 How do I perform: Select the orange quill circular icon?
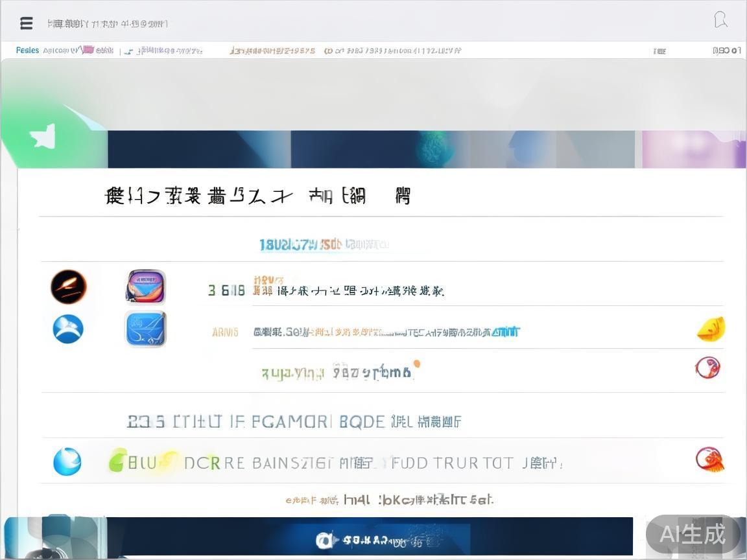pos(68,287)
